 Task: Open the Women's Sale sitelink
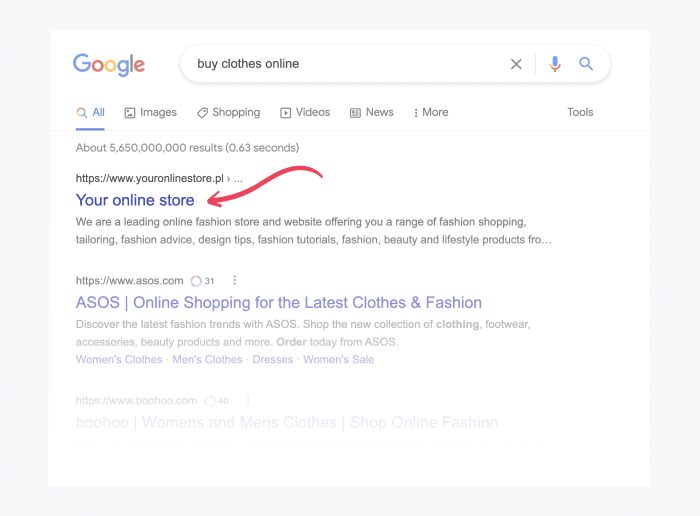click(x=338, y=359)
